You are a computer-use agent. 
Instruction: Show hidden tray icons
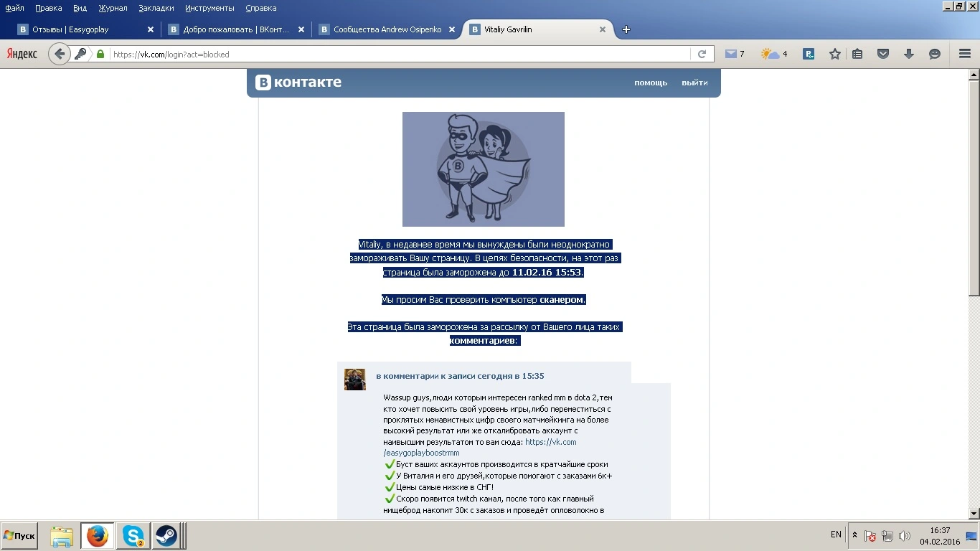(854, 535)
